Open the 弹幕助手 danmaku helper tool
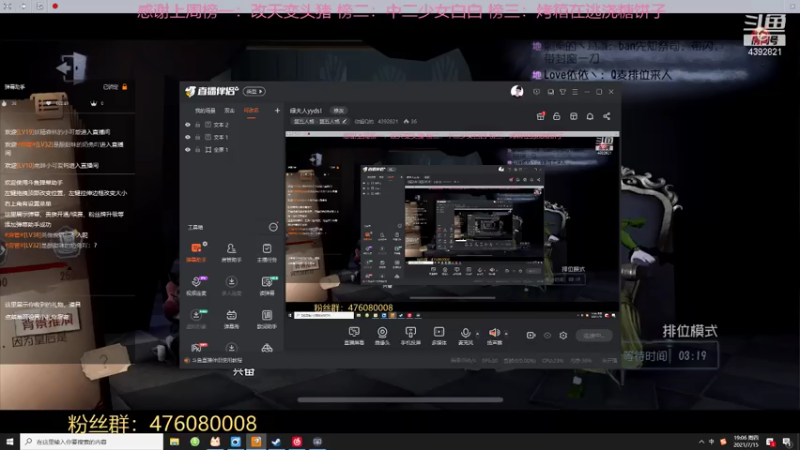This screenshot has width=800, height=450. [x=196, y=252]
